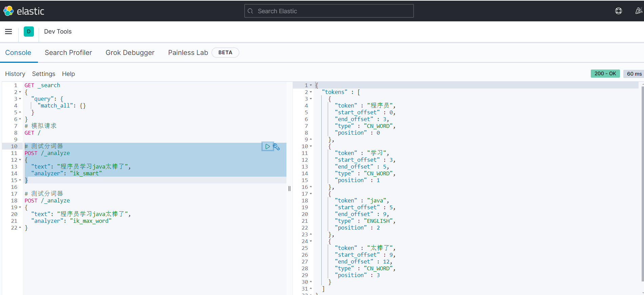Switch to the Console tab

tap(18, 53)
